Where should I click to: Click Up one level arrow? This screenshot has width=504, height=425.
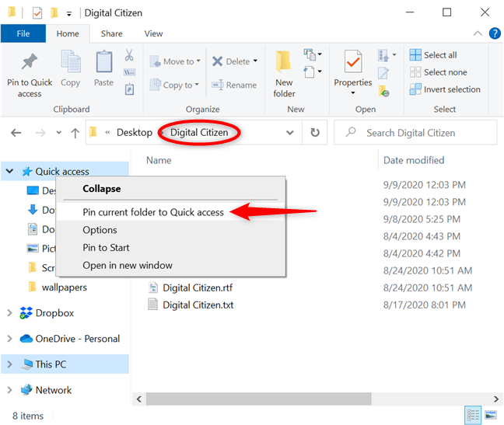pos(75,133)
